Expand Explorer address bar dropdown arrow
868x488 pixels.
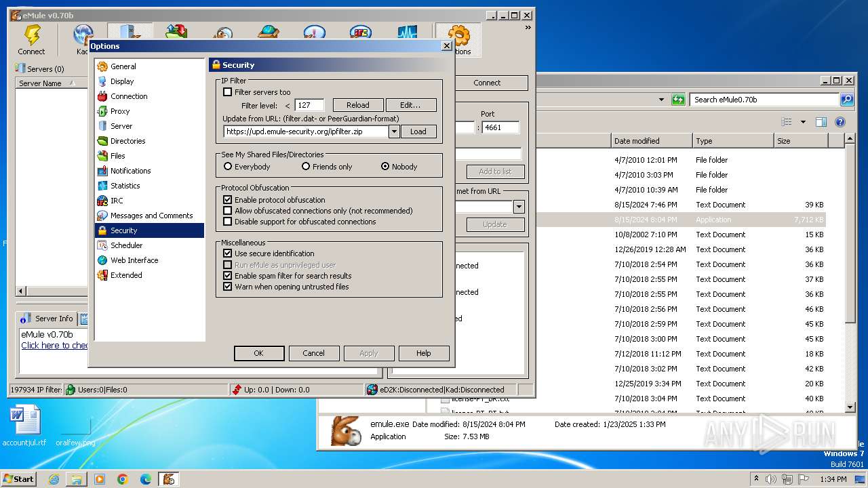point(661,100)
